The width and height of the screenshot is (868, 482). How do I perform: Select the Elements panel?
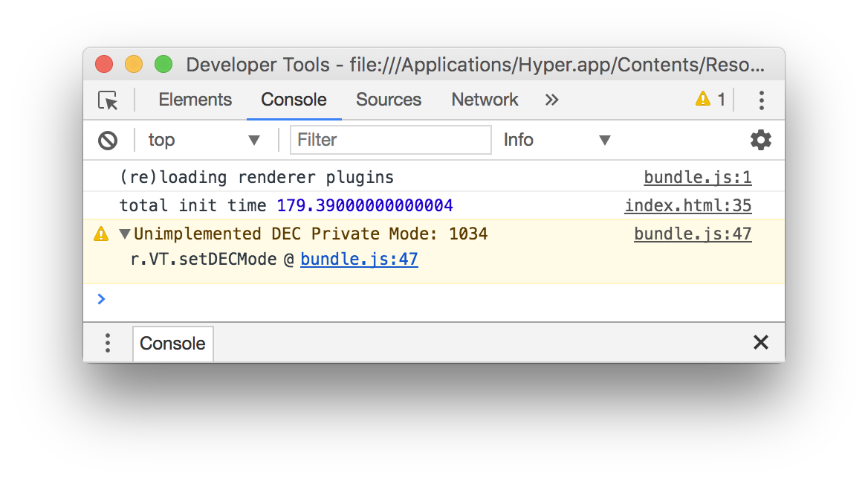(195, 100)
